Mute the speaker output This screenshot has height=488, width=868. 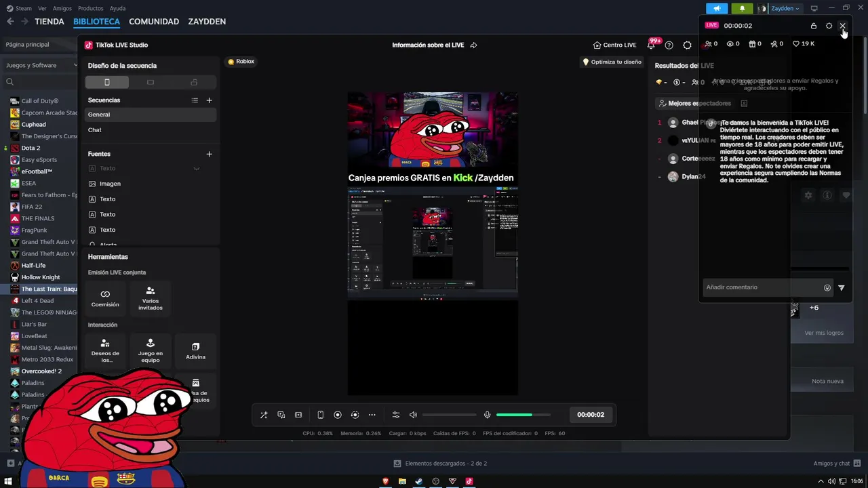(413, 415)
